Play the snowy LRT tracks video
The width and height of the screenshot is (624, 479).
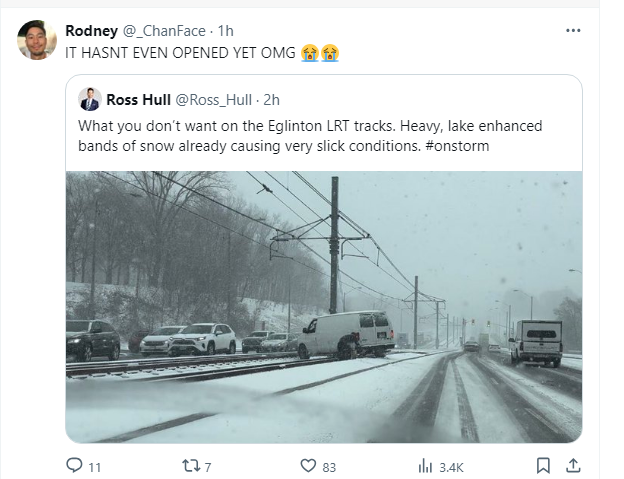click(323, 306)
